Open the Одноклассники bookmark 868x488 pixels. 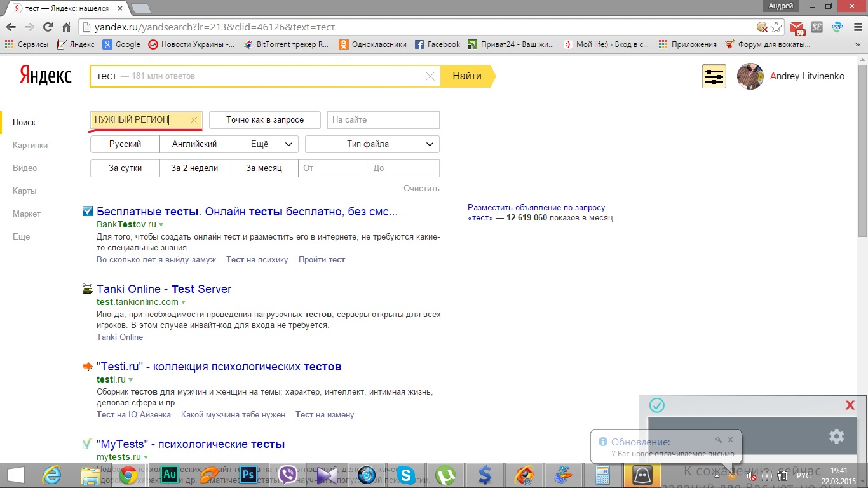point(372,44)
